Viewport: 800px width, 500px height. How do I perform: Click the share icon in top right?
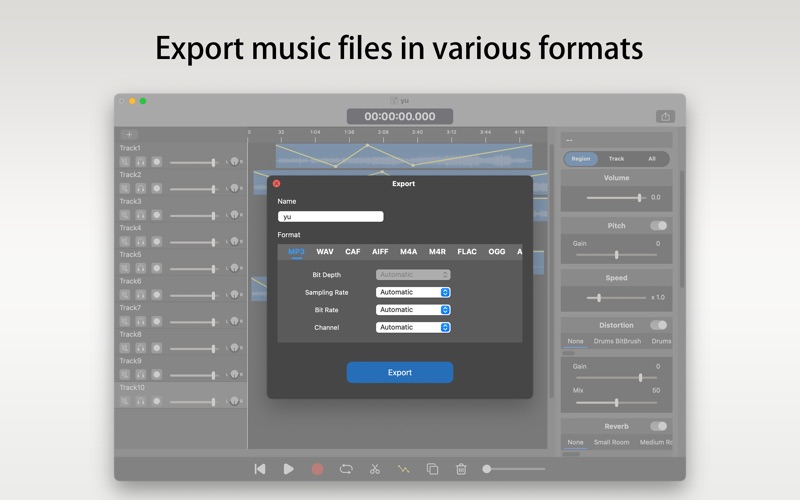click(x=665, y=117)
